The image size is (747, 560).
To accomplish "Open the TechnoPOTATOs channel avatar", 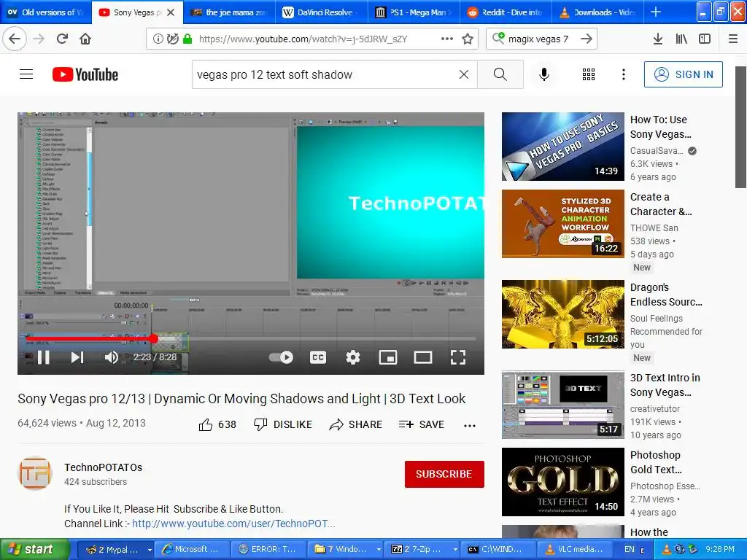I will 35,473.
